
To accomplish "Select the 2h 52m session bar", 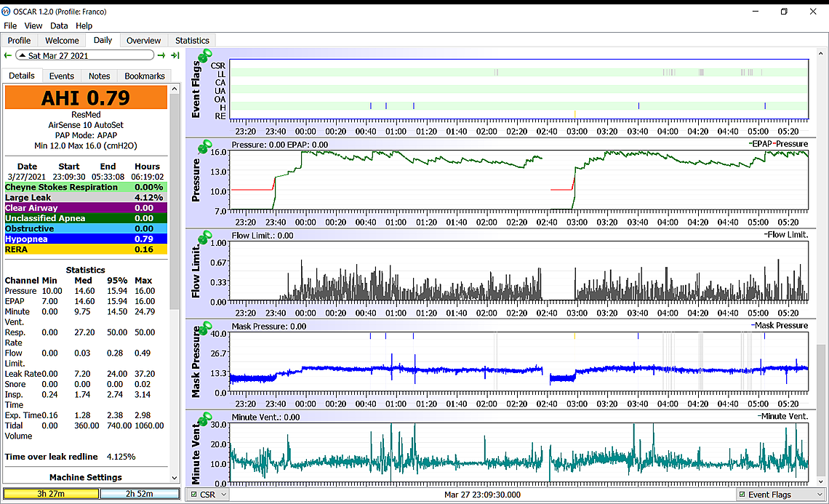I will pos(140,493).
